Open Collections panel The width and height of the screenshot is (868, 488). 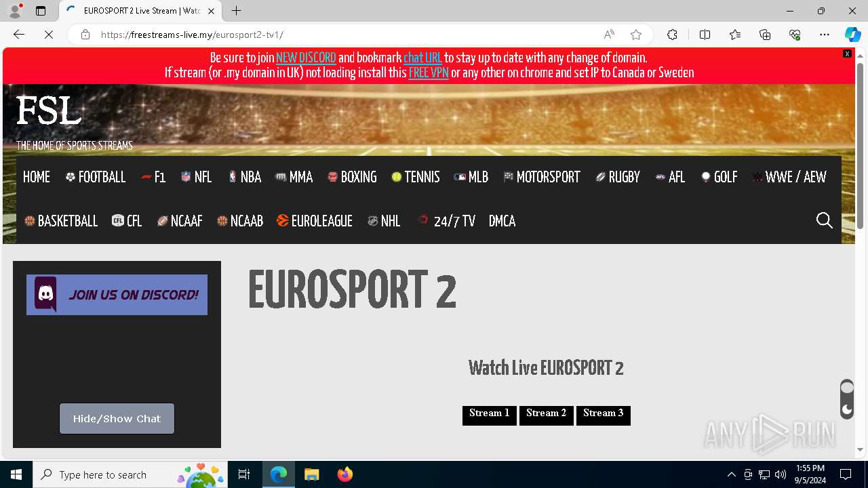click(765, 35)
